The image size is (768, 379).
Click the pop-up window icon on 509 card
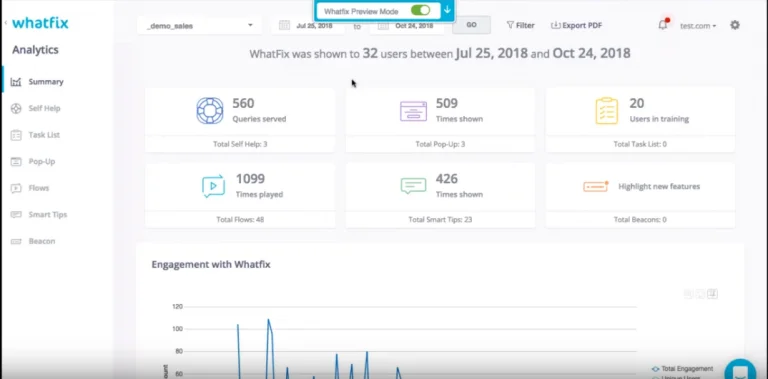[413, 111]
